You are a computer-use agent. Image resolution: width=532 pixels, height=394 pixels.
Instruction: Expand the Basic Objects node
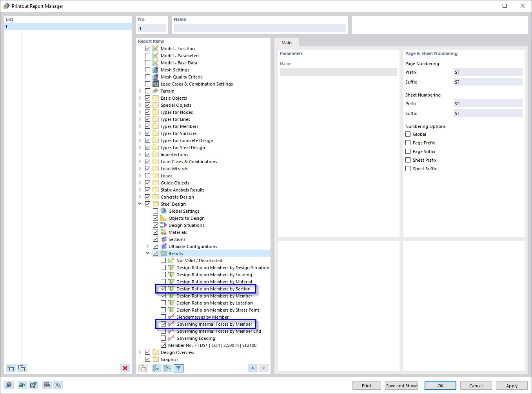(x=140, y=98)
